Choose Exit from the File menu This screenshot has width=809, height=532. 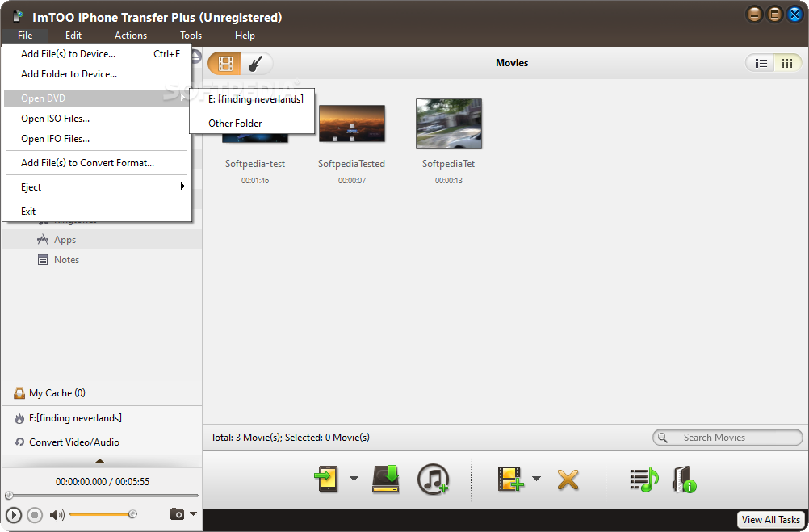point(97,212)
